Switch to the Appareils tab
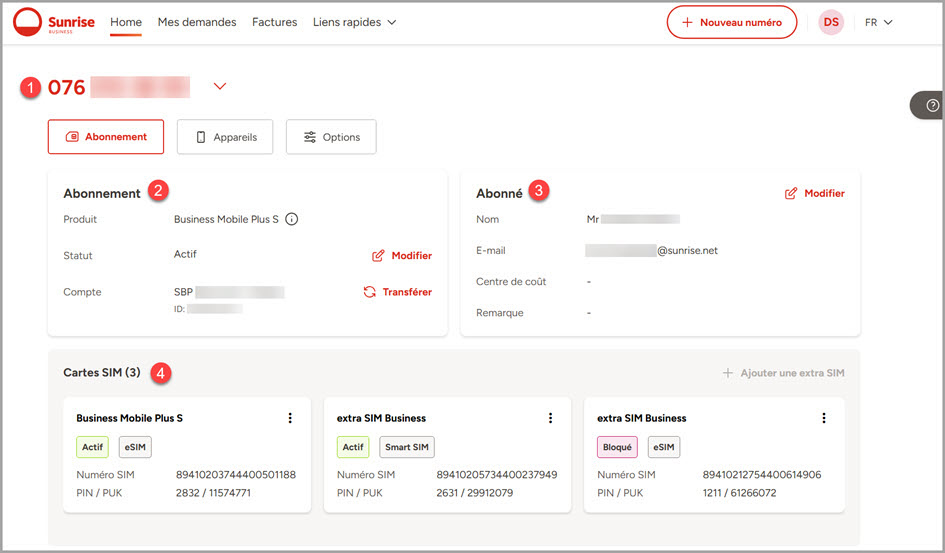The image size is (945, 553). 225,137
